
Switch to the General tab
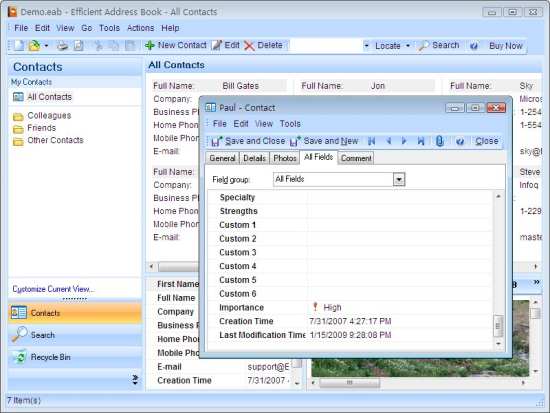(x=222, y=158)
